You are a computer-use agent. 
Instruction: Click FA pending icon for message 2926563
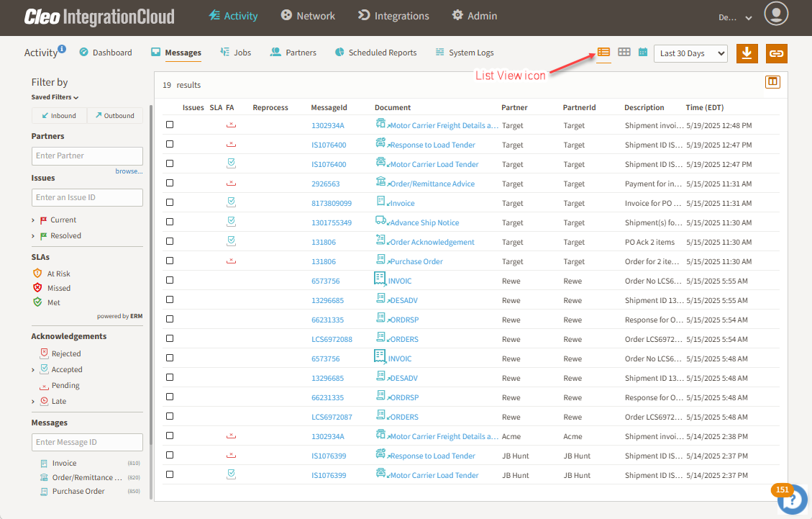[x=231, y=184]
